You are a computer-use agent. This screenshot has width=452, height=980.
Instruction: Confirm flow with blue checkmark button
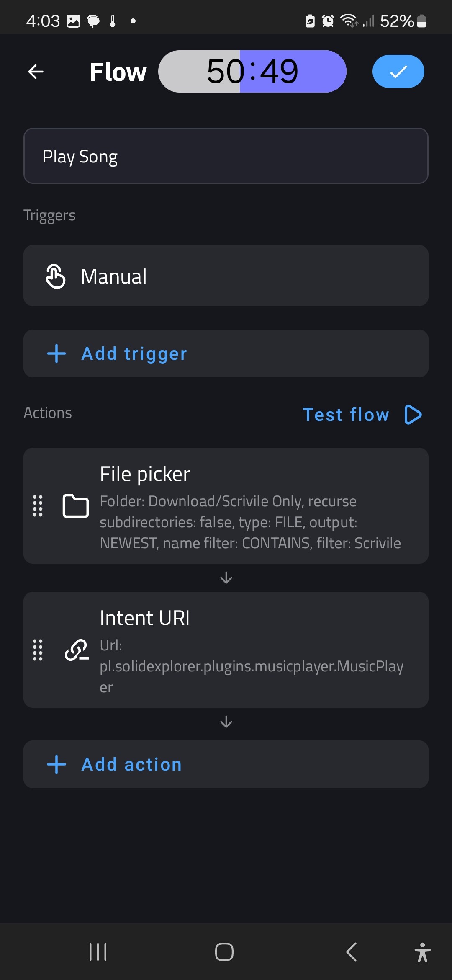coord(398,72)
